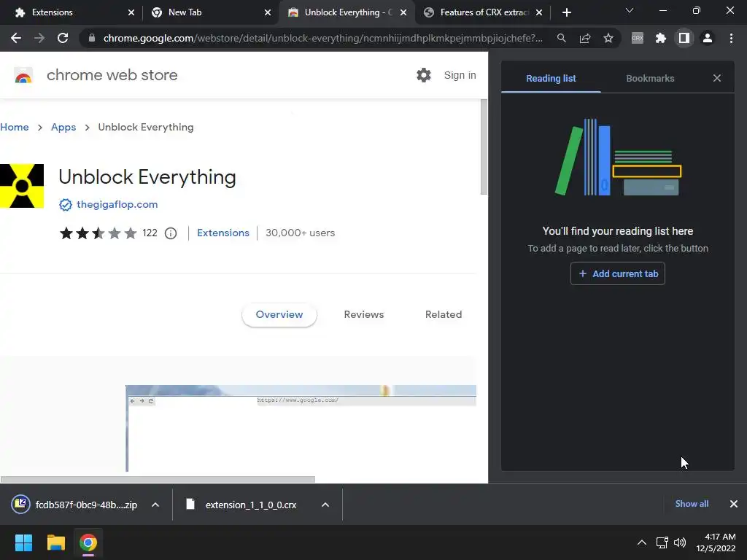Open the fcdb587f zip downloaded file
The width and height of the screenshot is (747, 560).
click(x=86, y=505)
